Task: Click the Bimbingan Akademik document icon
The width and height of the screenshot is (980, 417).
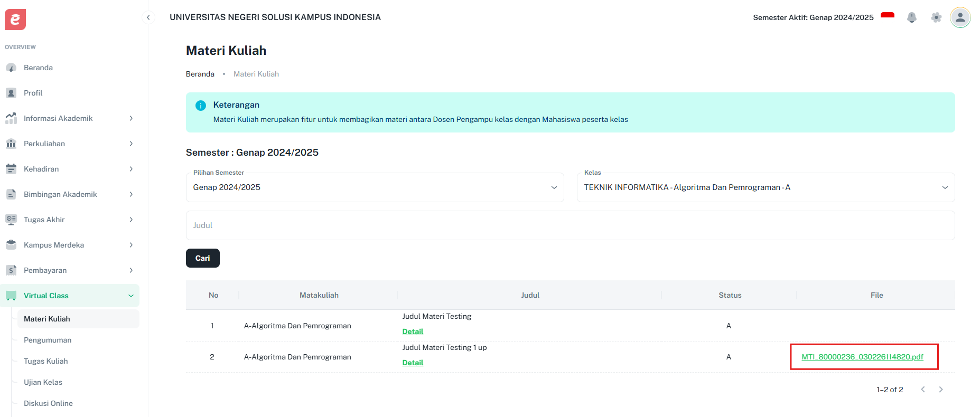Action: (11, 194)
